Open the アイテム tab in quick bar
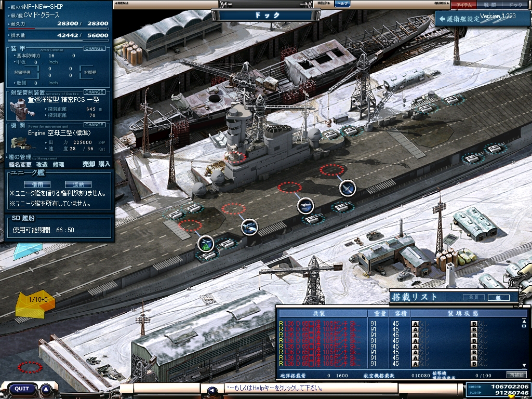Screen dimensions: 532x399 point(463,5)
